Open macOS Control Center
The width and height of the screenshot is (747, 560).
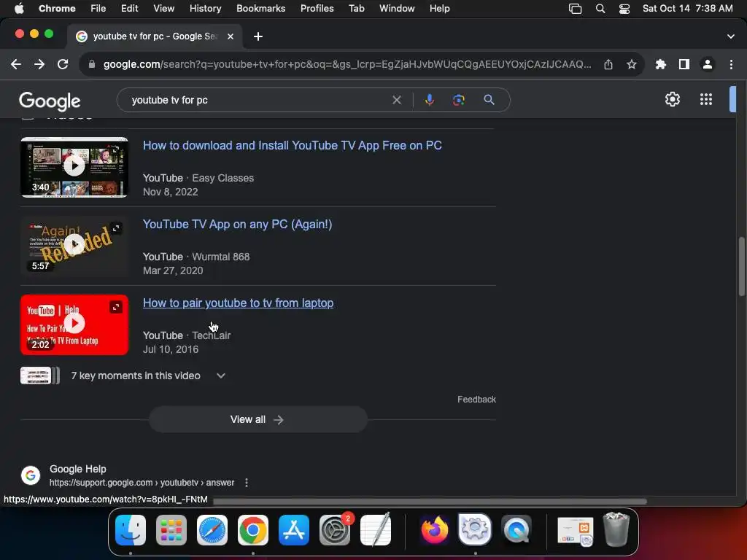click(x=624, y=9)
